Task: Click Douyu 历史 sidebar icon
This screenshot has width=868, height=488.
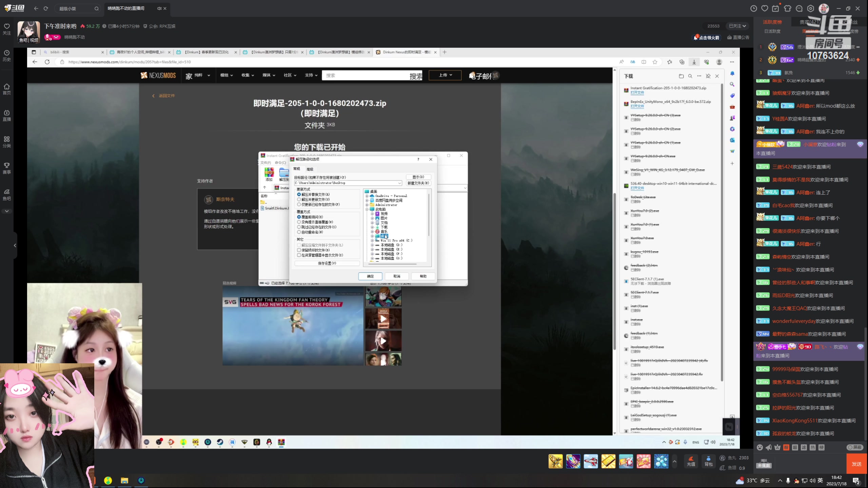Action: tap(7, 56)
